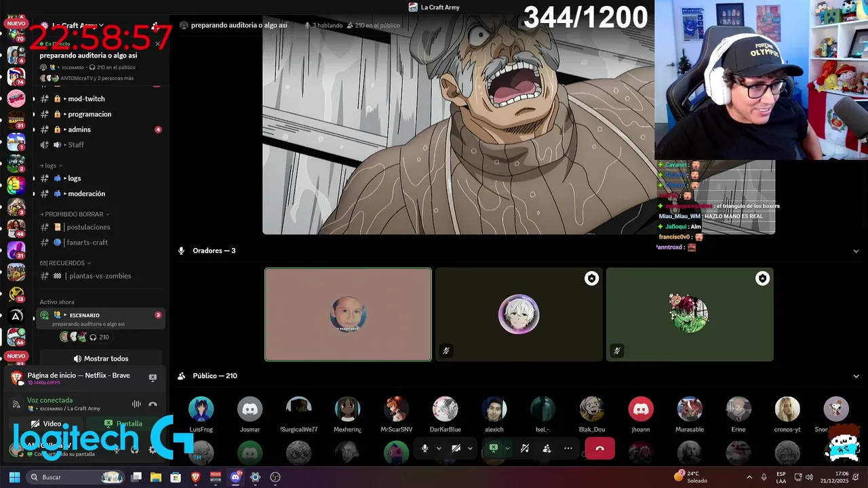868x488 pixels.
Task: Collapse the Oradores section chevron
Action: pos(856,251)
